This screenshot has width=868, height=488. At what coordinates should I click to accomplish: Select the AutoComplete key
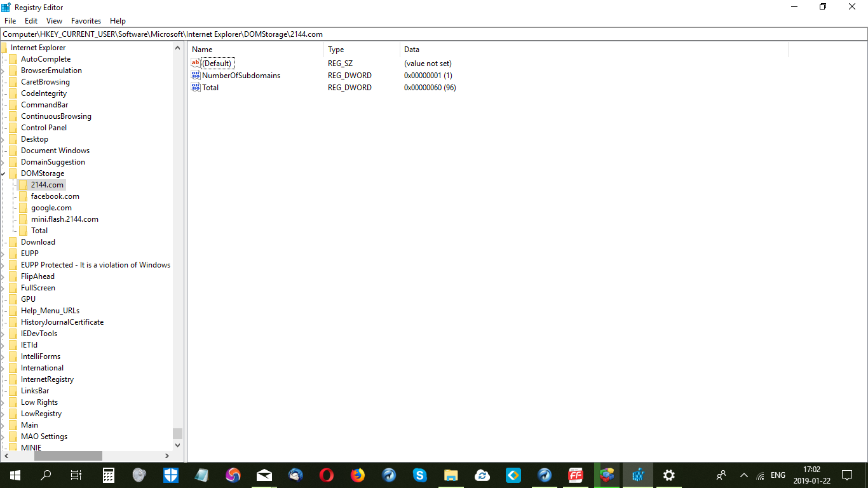coord(46,59)
